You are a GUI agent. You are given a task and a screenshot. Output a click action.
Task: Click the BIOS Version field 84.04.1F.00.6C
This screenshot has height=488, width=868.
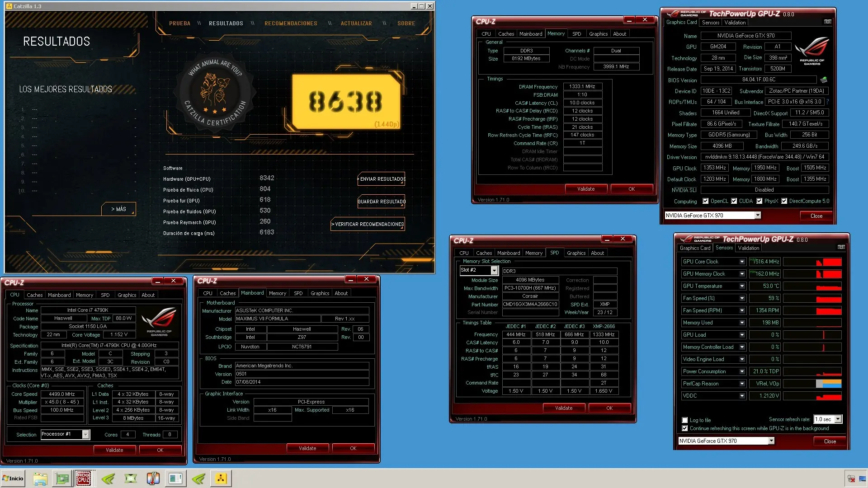(759, 80)
